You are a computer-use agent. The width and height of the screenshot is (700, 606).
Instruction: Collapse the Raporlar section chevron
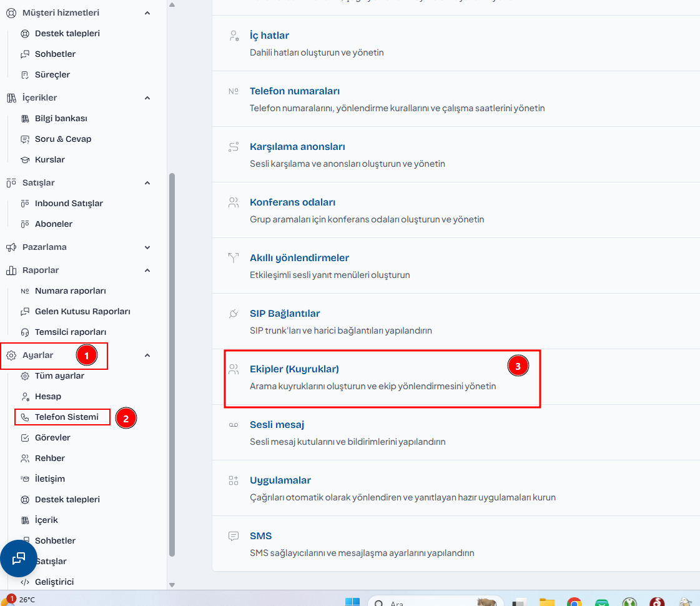click(147, 271)
